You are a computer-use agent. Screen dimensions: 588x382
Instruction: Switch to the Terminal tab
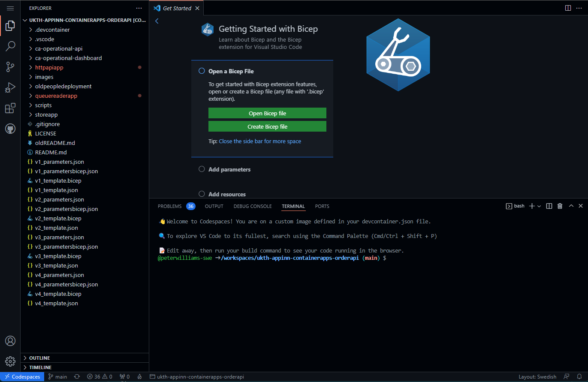293,206
